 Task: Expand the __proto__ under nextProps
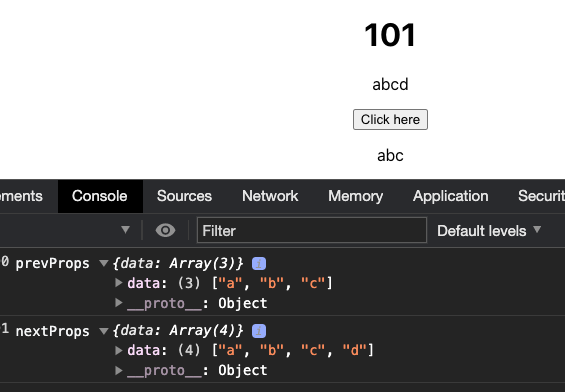point(119,370)
